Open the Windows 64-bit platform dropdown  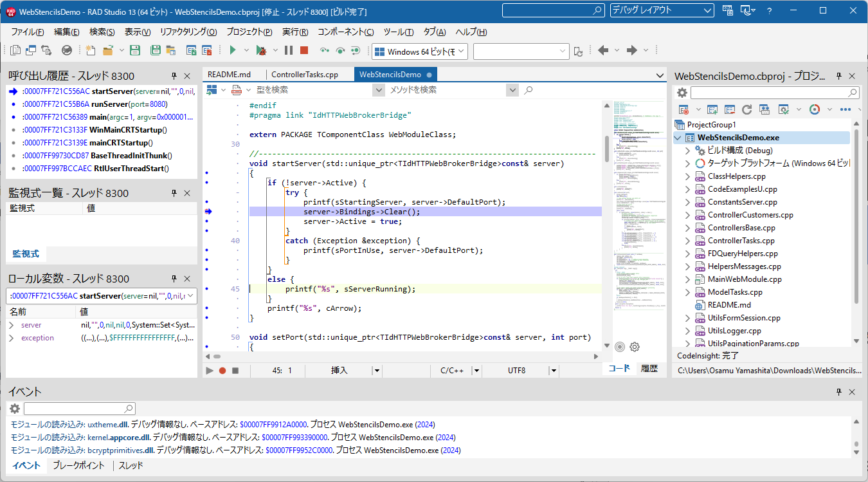click(462, 51)
